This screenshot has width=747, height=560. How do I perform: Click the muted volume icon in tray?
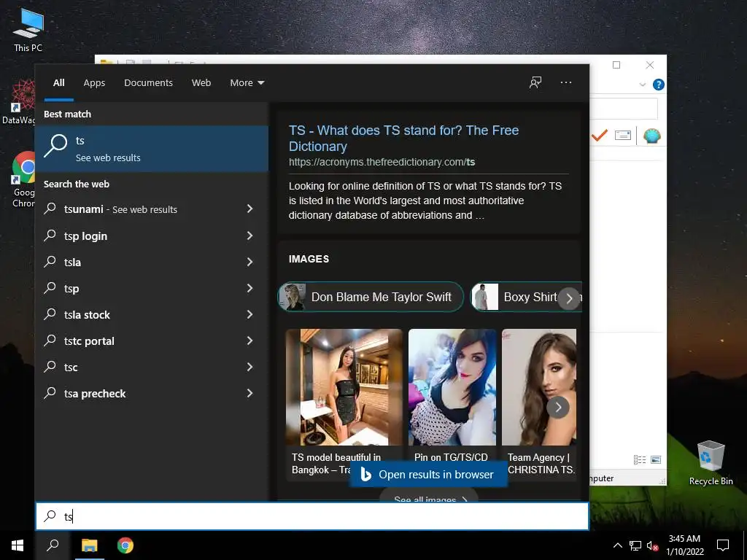tap(653, 545)
